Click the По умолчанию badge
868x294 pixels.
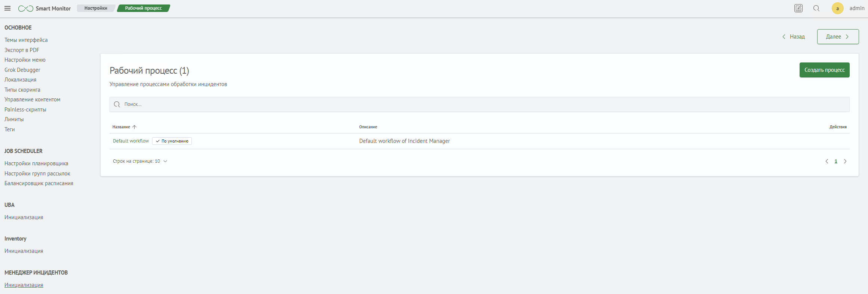tap(172, 141)
